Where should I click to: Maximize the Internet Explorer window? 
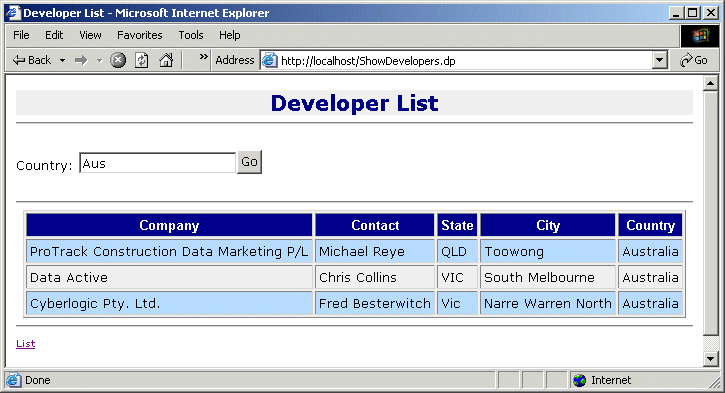[x=693, y=13]
